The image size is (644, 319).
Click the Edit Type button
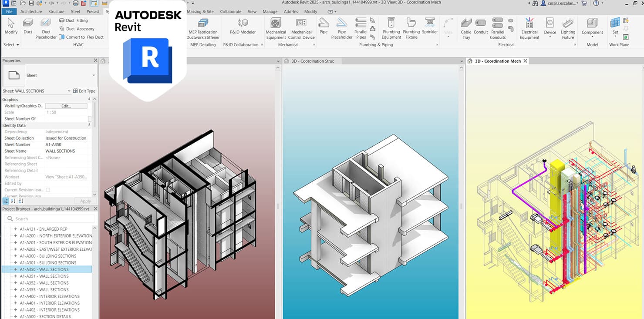[x=84, y=91]
